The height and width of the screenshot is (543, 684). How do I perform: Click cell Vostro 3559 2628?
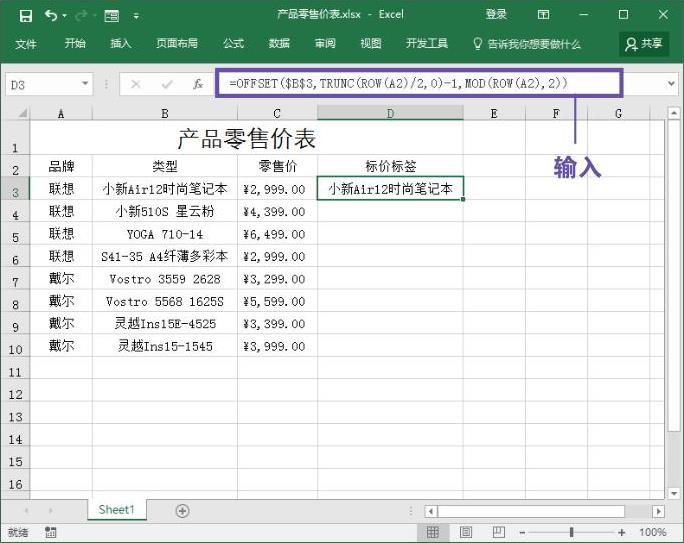pyautogui.click(x=165, y=279)
